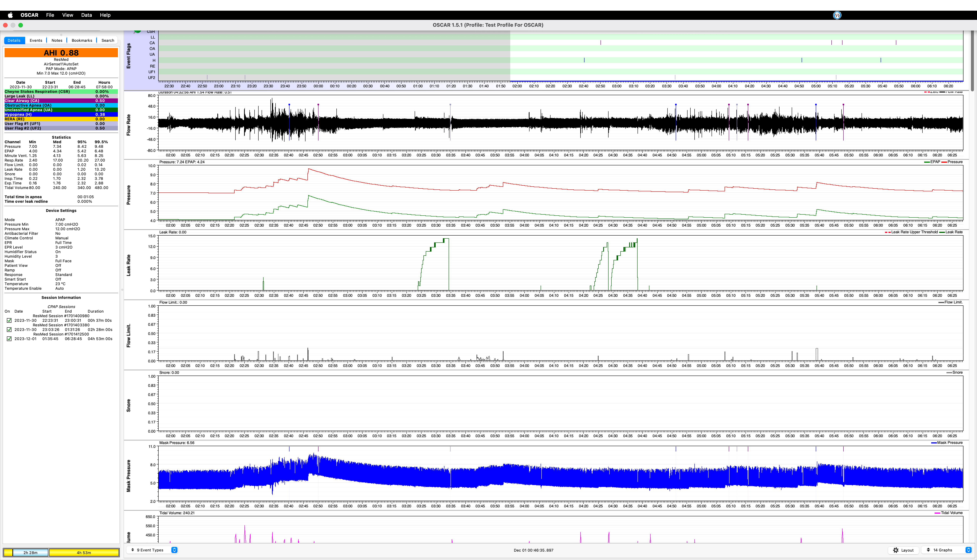Click the vertical scrollbar of the graph area
This screenshot has width=977, height=560.
(972, 62)
